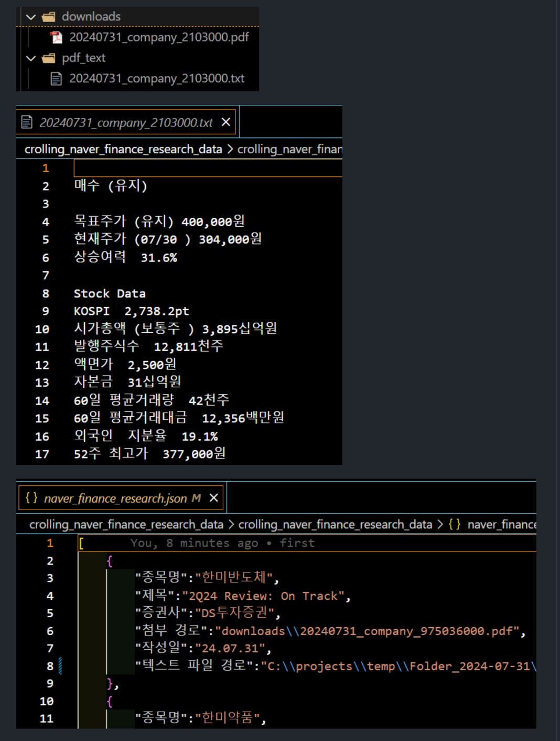Image resolution: width=560 pixels, height=741 pixels.
Task: Click line number 8 in the JSON editor
Action: pyautogui.click(x=50, y=666)
